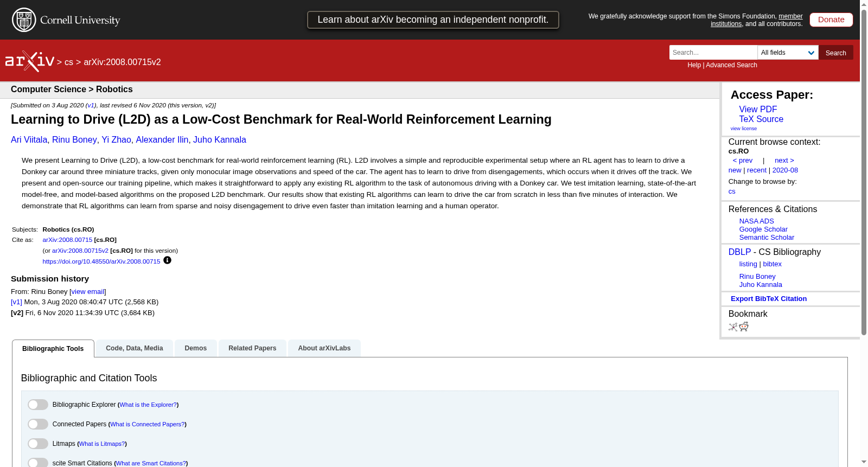Click What are Smart Citations? link
The image size is (868, 467).
(x=151, y=463)
